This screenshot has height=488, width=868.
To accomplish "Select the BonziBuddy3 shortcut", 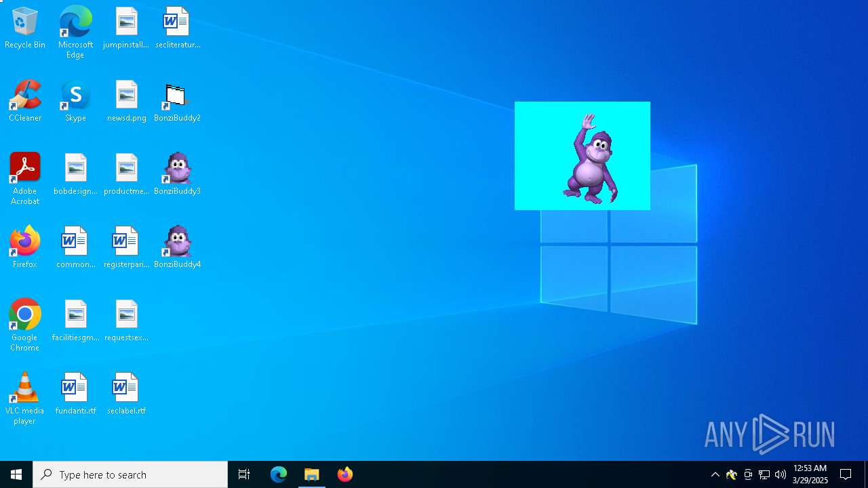I will tap(177, 175).
